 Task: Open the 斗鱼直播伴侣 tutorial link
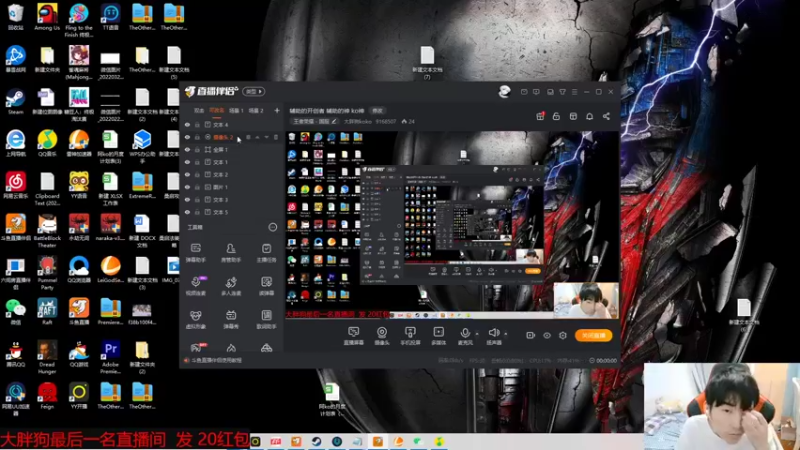[216, 360]
